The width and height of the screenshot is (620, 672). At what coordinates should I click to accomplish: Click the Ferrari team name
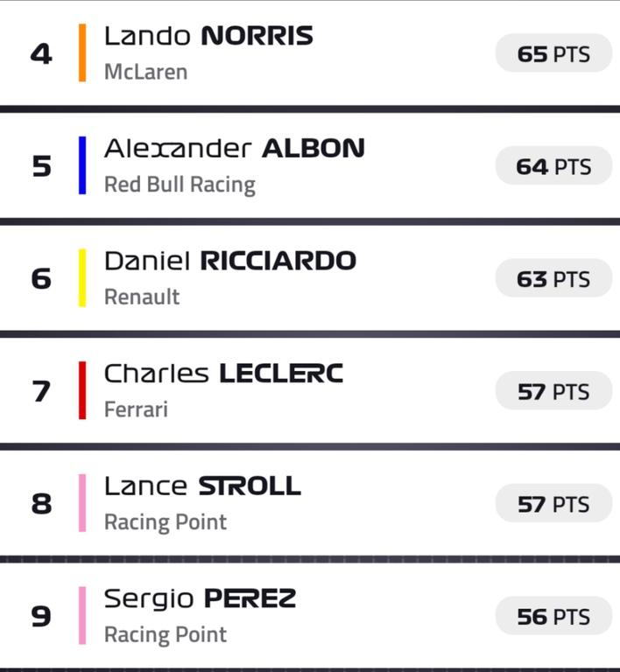click(x=136, y=409)
